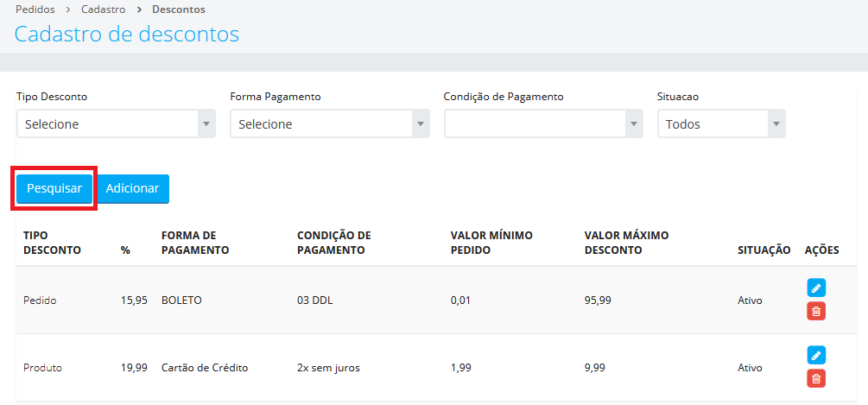This screenshot has width=868, height=405.
Task: Click the Situação column header
Action: click(764, 250)
